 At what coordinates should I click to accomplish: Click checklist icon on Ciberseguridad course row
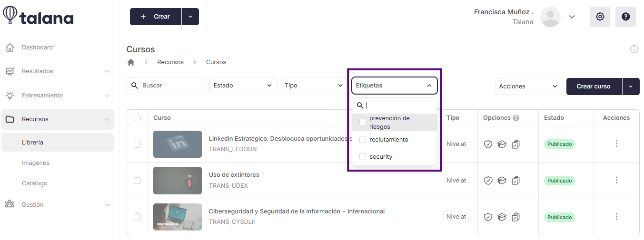coord(515,217)
